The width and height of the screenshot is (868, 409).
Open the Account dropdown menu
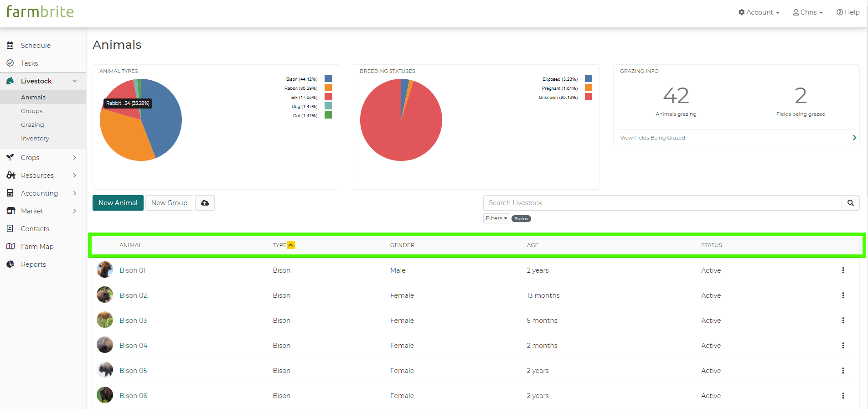point(759,12)
